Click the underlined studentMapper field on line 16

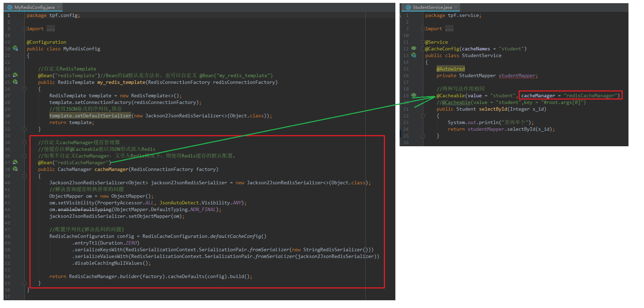point(517,75)
